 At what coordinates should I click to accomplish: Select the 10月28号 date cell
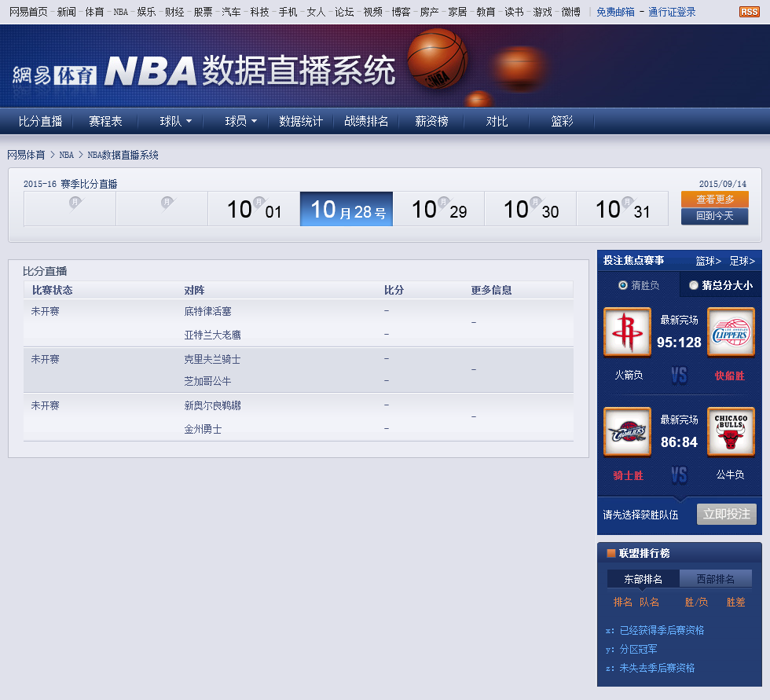tap(346, 209)
